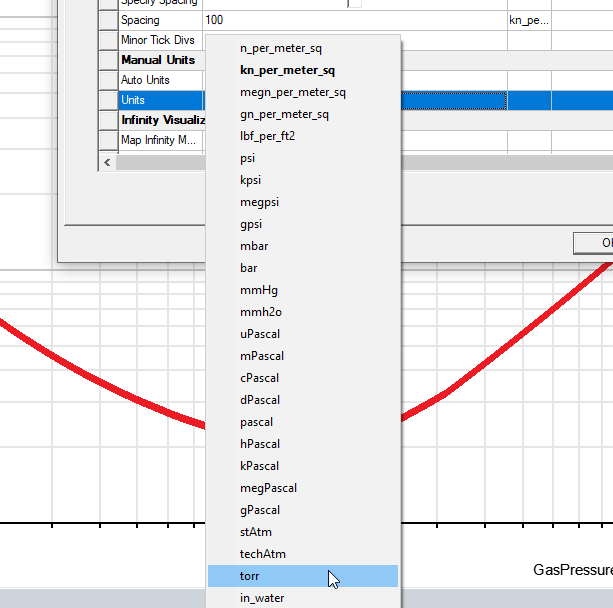Image resolution: width=613 pixels, height=608 pixels.
Task: Select hPascal unit
Action: click(x=303, y=444)
